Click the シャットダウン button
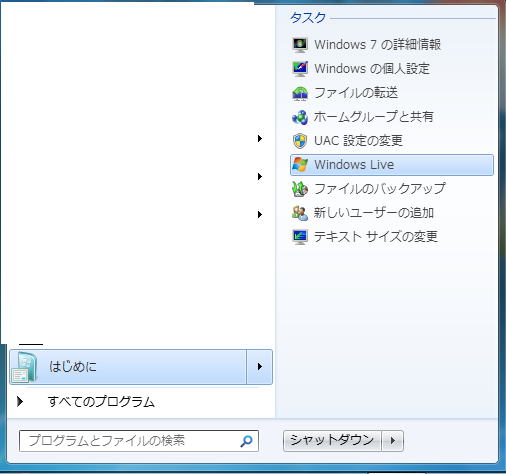The image size is (506, 474). 332,441
